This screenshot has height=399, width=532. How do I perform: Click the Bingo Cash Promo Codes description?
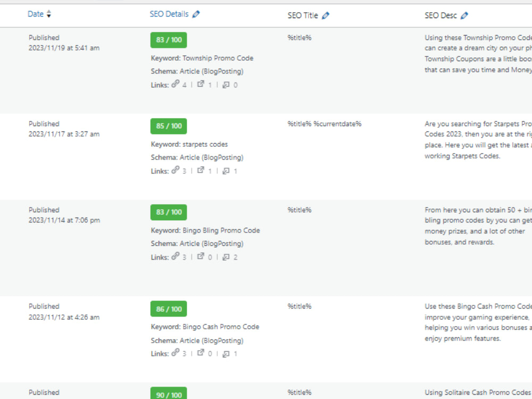coord(478,322)
